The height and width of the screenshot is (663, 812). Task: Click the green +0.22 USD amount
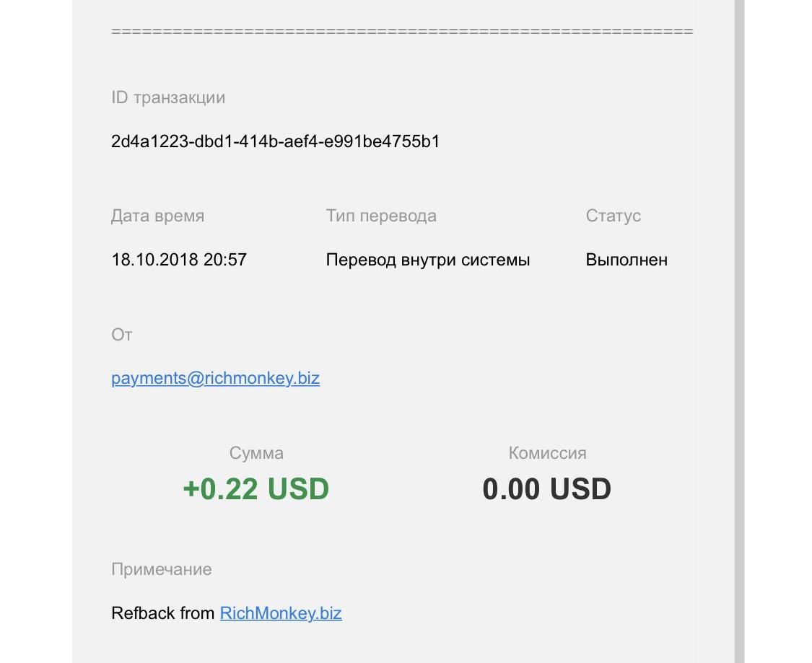[x=256, y=489]
